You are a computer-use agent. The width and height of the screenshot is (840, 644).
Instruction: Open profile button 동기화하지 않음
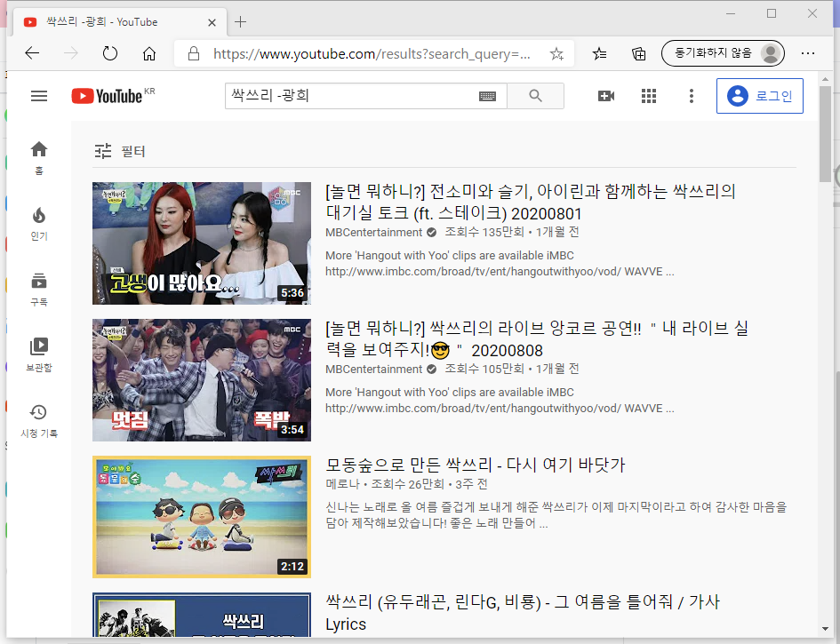[723, 53]
